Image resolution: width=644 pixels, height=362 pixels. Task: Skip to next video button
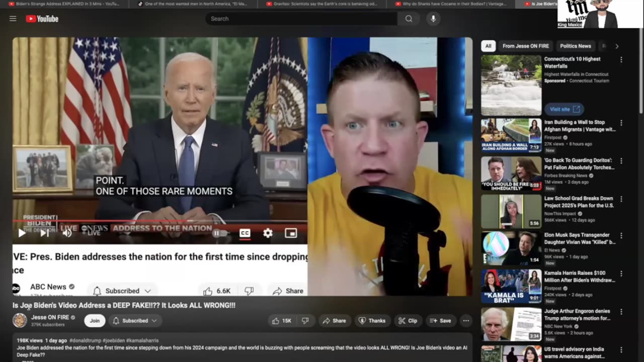click(x=44, y=233)
